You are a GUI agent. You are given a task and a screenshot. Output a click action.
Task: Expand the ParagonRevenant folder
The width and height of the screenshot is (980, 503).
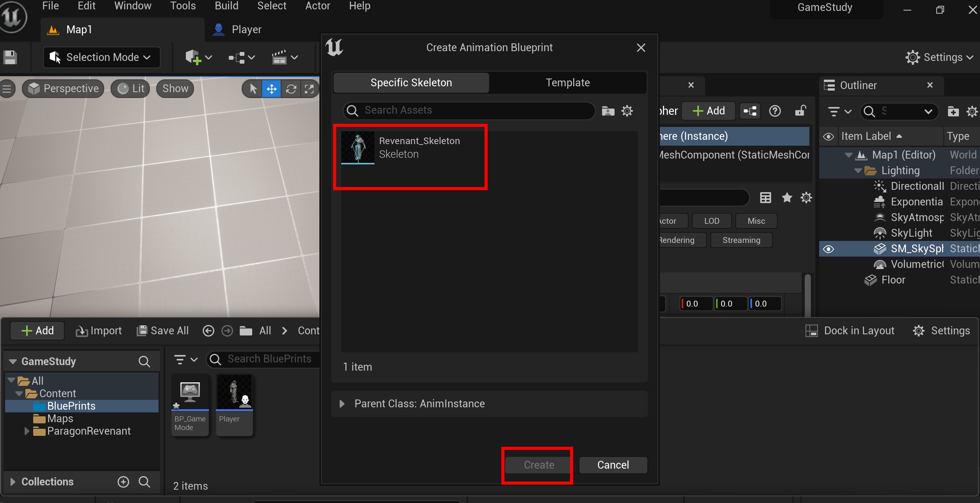click(27, 431)
